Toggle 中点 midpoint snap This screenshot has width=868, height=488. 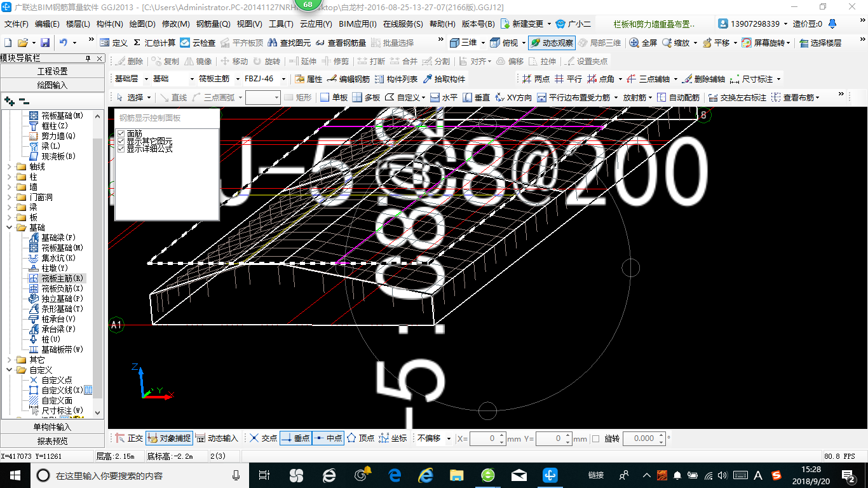click(x=328, y=438)
